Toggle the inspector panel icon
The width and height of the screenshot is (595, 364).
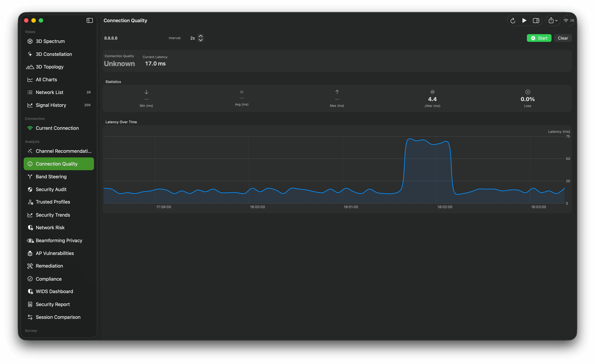[x=536, y=20]
